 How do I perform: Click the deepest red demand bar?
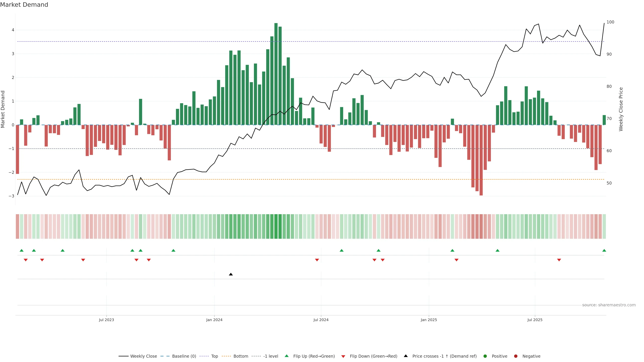tap(481, 160)
